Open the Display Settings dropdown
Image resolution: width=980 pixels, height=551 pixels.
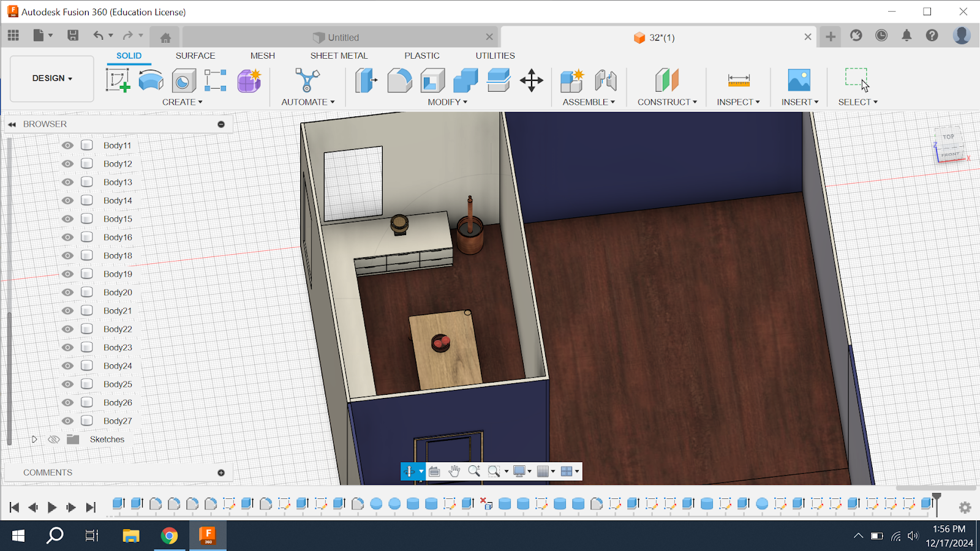click(522, 471)
